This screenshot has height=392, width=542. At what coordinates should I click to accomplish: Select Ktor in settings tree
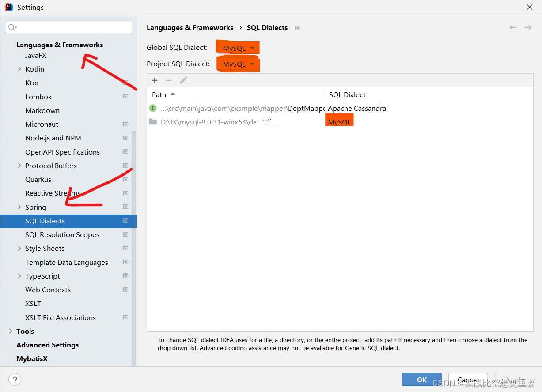pyautogui.click(x=32, y=83)
